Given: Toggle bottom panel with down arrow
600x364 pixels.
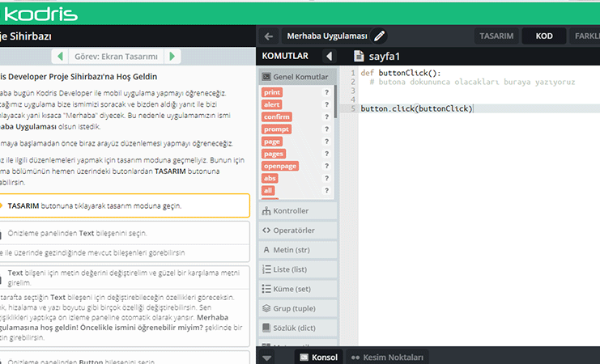Looking at the screenshot, I should 267,358.
